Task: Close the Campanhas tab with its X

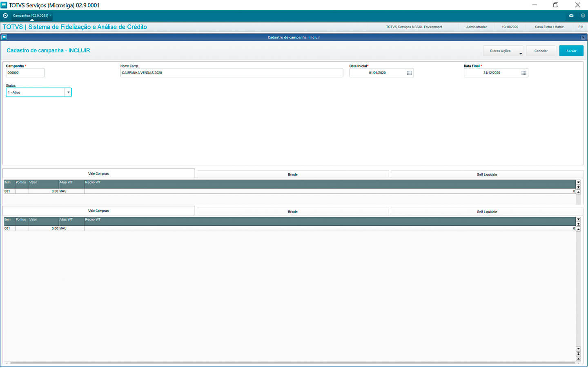Action: (51, 16)
